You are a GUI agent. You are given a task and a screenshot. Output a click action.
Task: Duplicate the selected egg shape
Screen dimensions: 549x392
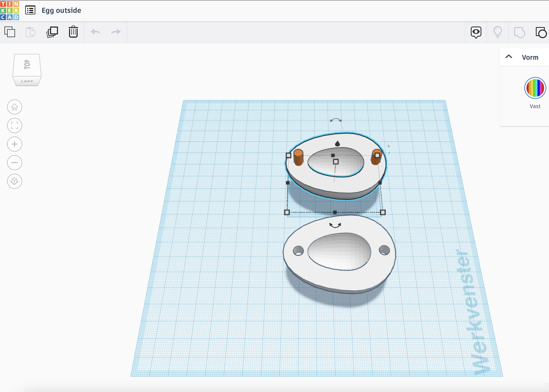pos(52,32)
